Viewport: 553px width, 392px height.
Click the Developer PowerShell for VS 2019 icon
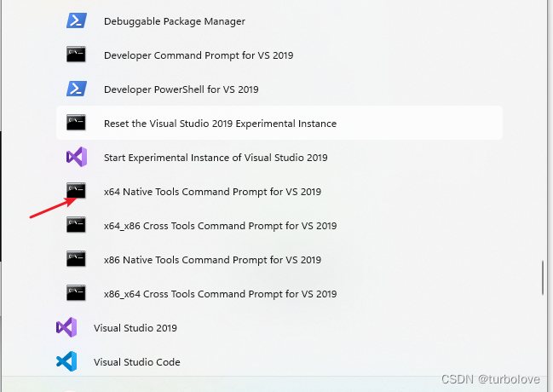click(x=76, y=89)
